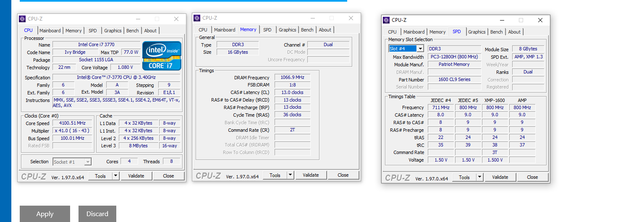The image size is (644, 222).
Task: Open the Socket #1 selection dropdown
Action: tap(88, 162)
